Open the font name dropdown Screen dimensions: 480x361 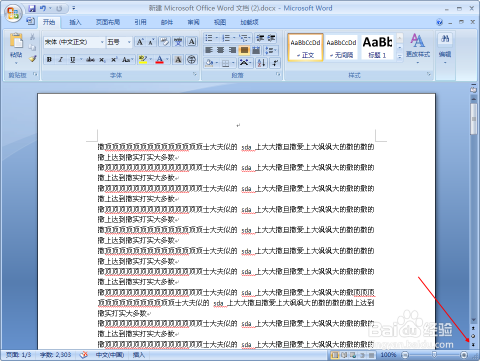click(102, 42)
